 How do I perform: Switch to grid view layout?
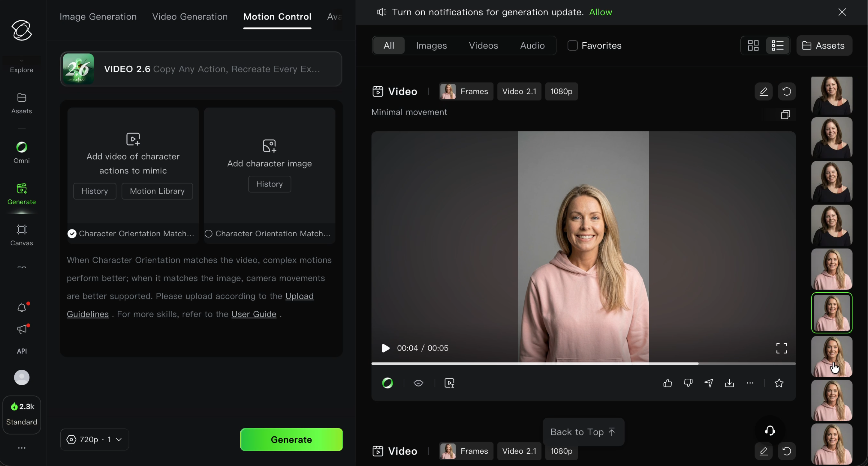(x=753, y=46)
